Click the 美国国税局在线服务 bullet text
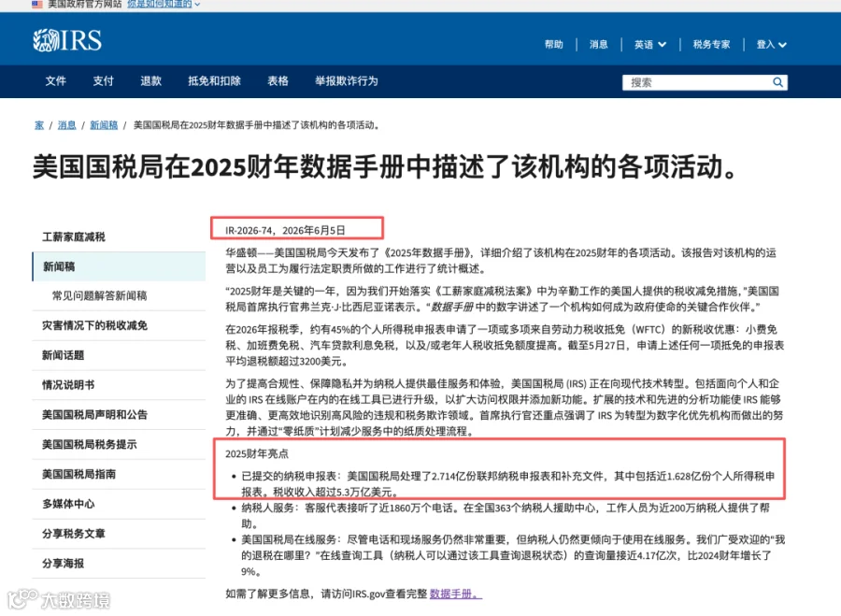The image size is (841, 616). [x=513, y=555]
